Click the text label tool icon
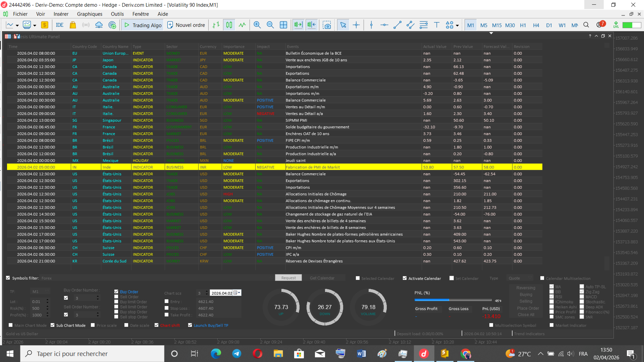The height and width of the screenshot is (362, 644). pyautogui.click(x=437, y=25)
